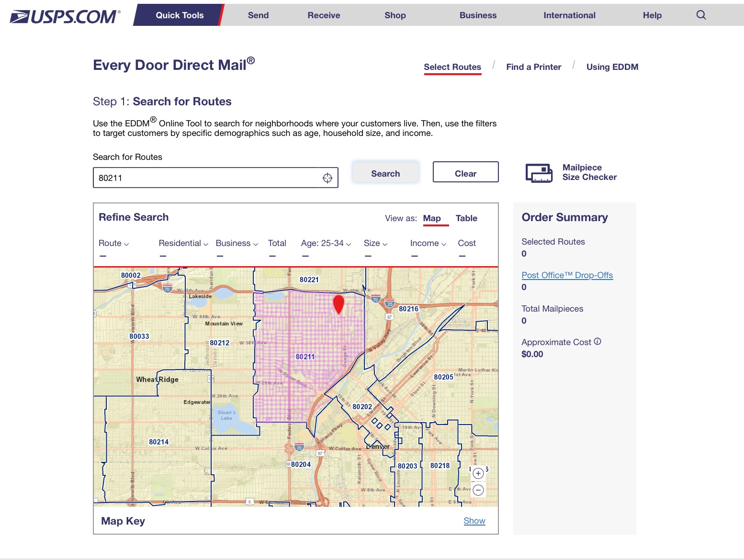
Task: Click the Total column header
Action: 277,243
